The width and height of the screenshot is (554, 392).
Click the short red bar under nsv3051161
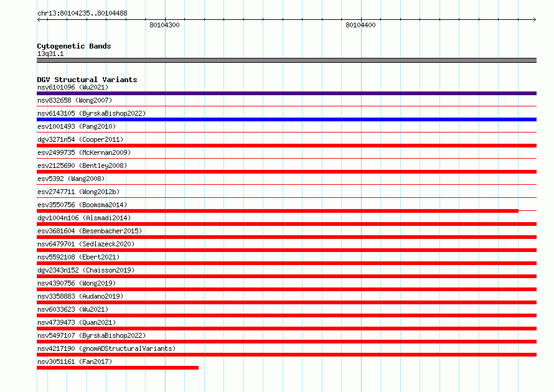tap(118, 368)
